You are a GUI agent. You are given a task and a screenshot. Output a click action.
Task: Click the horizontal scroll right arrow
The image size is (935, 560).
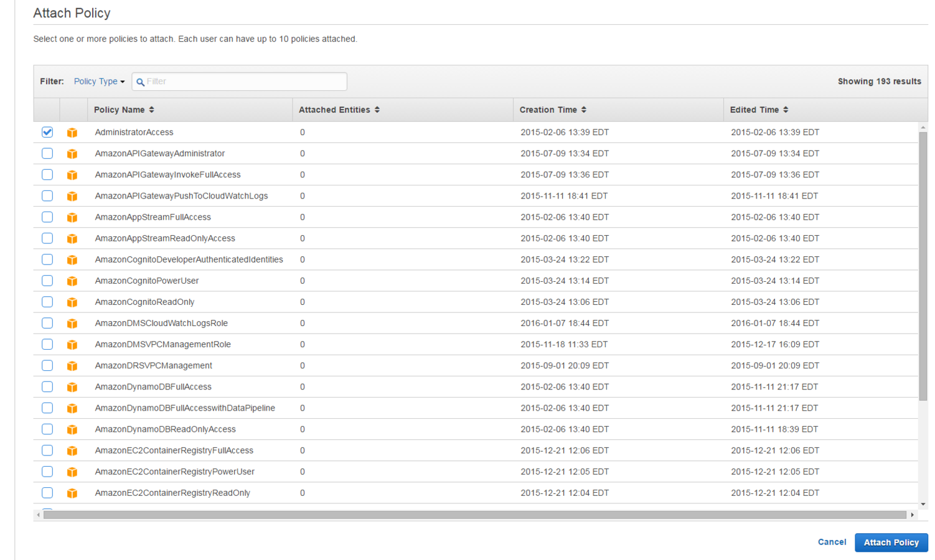tap(913, 515)
